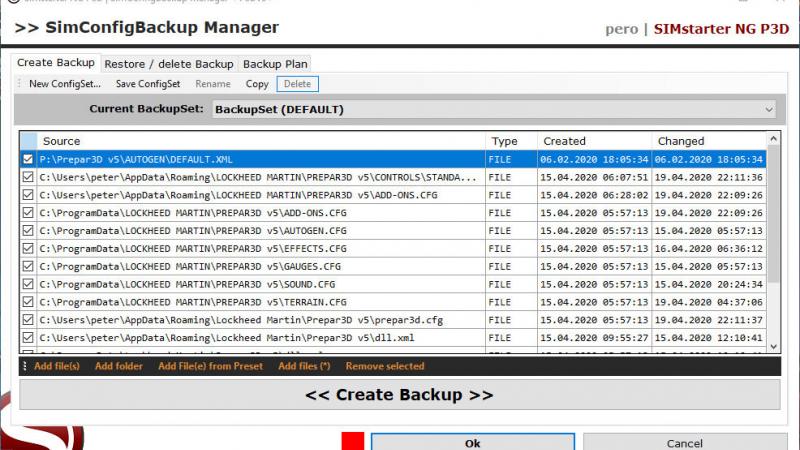Click the Cancel button
This screenshot has width=800, height=450.
point(685,443)
